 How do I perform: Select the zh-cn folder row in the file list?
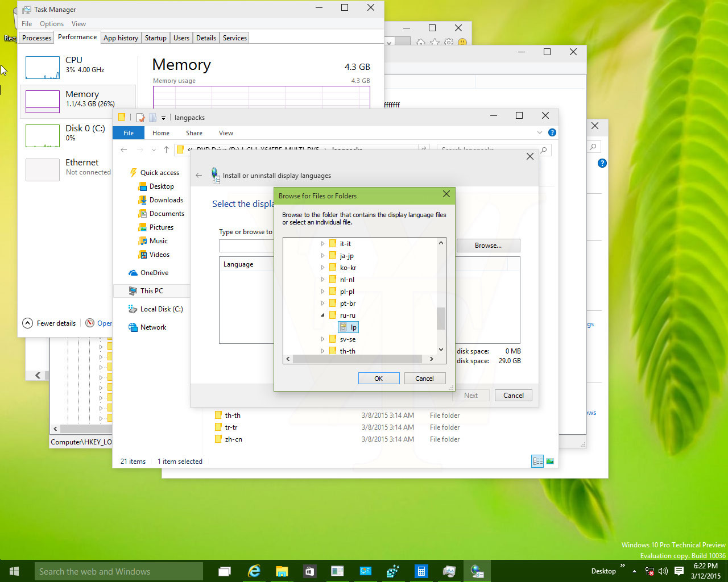(337, 439)
